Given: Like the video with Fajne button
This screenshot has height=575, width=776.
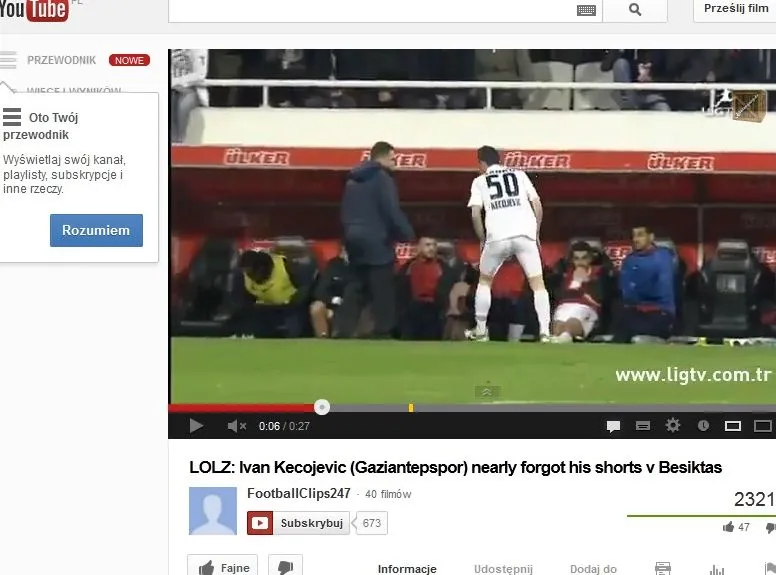Looking at the screenshot, I should click(x=222, y=567).
